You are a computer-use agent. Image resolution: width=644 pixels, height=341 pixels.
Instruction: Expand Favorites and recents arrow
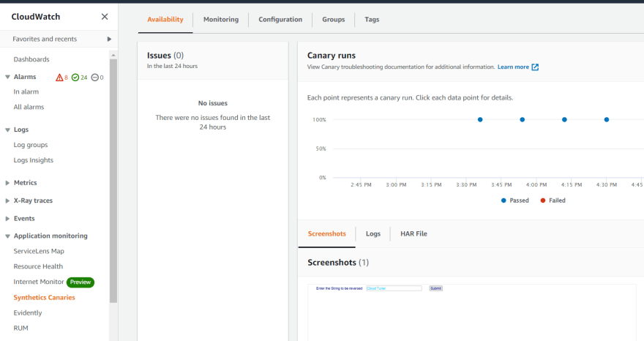[x=109, y=39]
